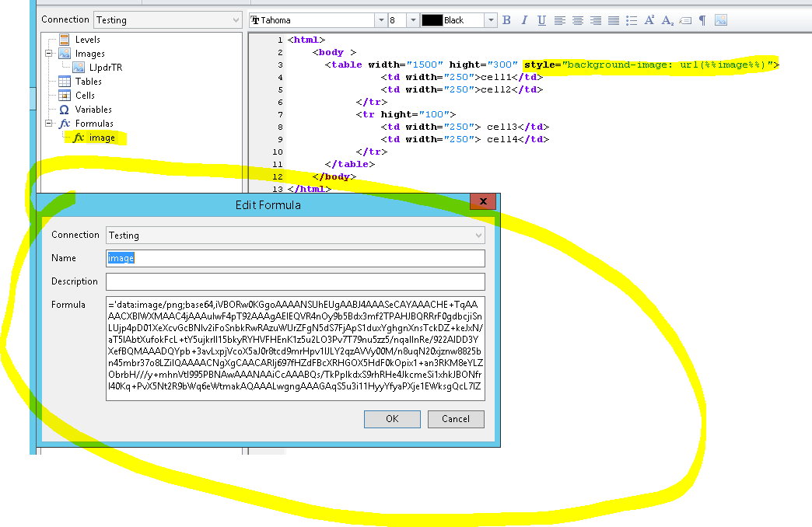This screenshot has height=527, width=812.
Task: Select the Levels node icon
Action: pos(65,40)
